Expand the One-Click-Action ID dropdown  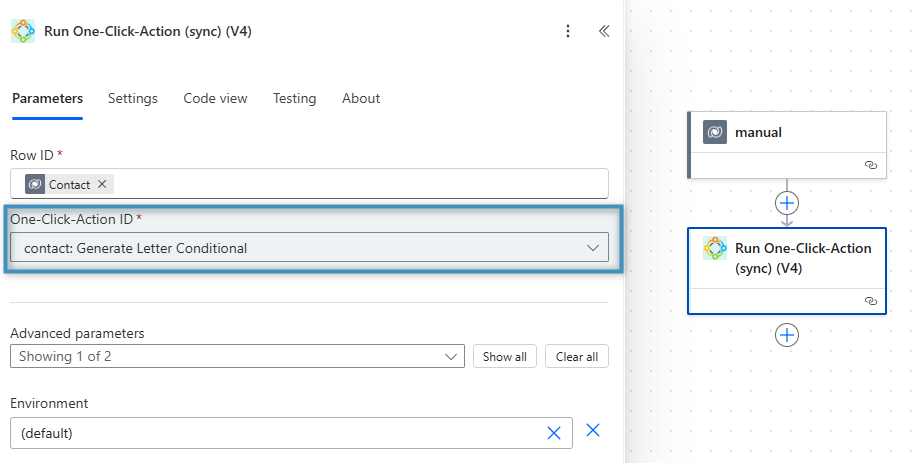click(x=592, y=248)
